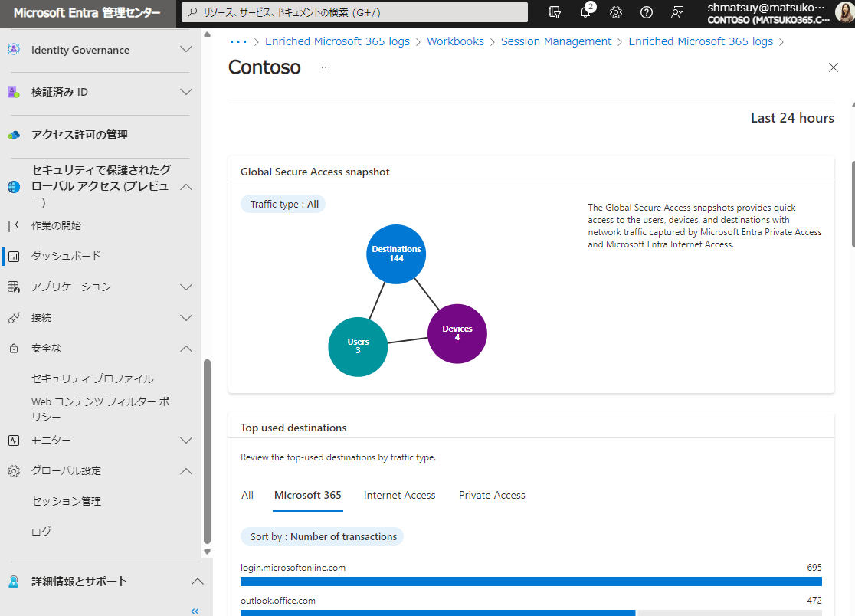The width and height of the screenshot is (855, 616).
Task: Click the 検証済み ID icon
Action: [x=15, y=92]
